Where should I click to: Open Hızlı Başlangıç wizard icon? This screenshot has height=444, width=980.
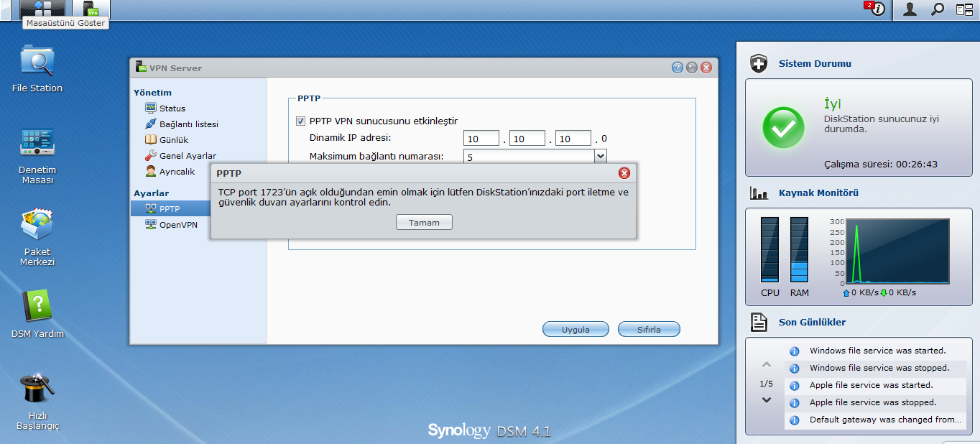click(x=37, y=389)
